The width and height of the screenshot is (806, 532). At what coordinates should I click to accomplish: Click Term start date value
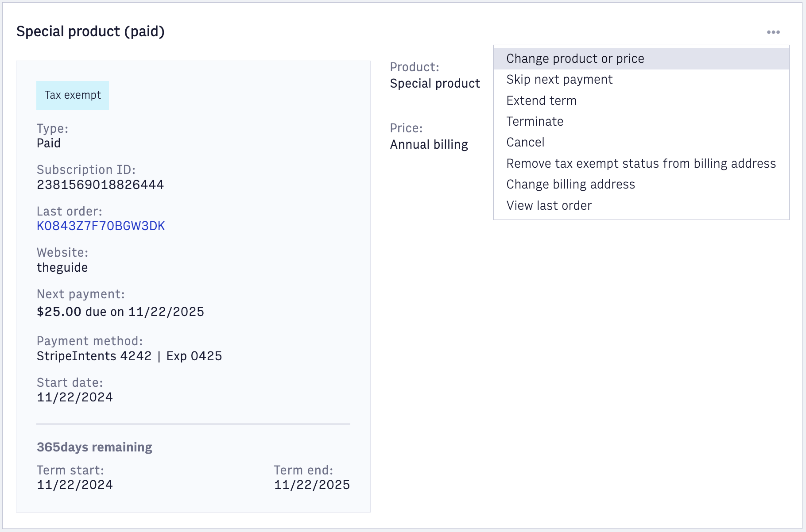click(x=75, y=485)
